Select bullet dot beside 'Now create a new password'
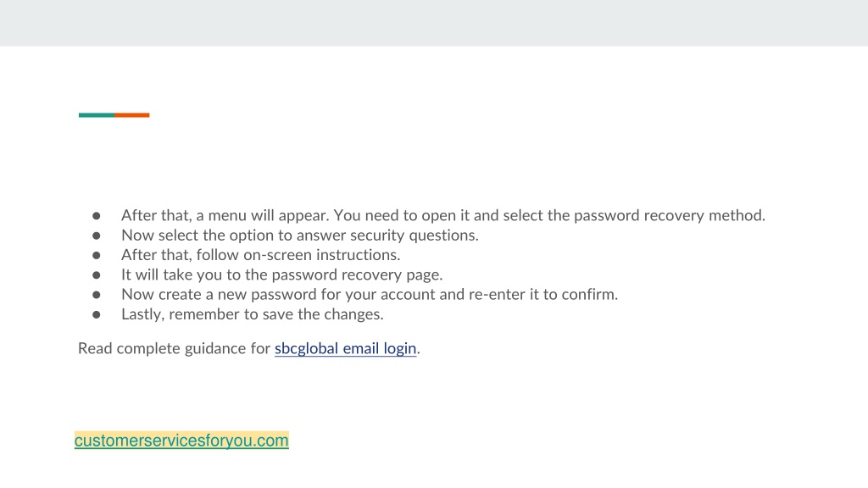Screen dimensions: 868x488 tap(97, 295)
